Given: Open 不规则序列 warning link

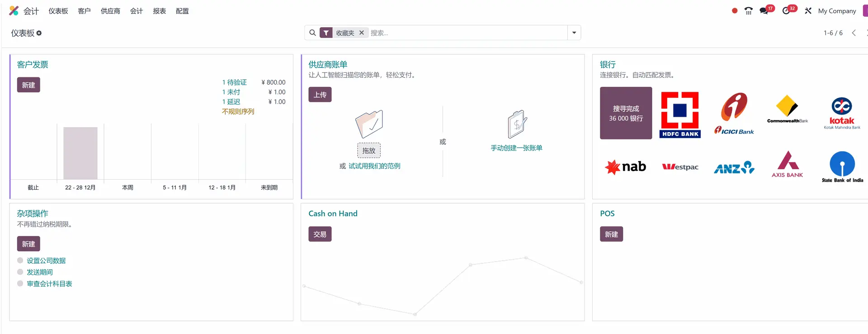Looking at the screenshot, I should point(238,111).
